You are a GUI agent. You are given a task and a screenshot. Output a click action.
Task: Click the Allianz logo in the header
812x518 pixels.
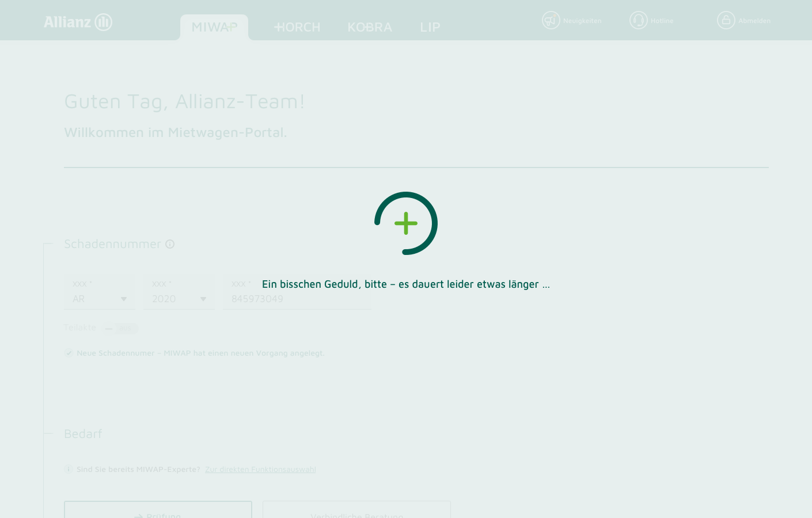click(78, 22)
